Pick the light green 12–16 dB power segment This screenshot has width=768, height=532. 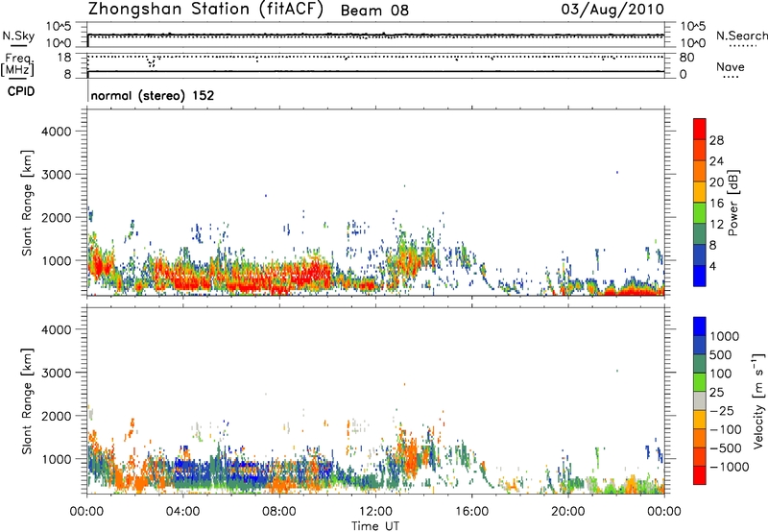(x=700, y=213)
